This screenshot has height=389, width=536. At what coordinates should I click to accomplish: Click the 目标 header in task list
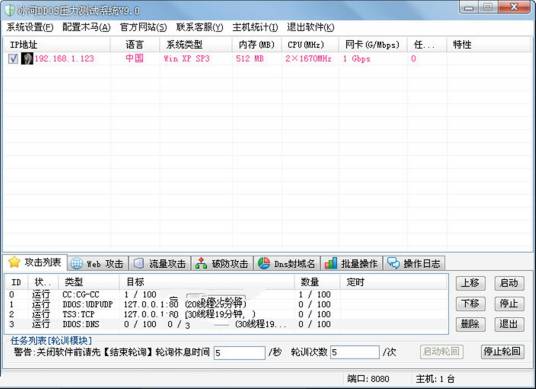pos(207,282)
